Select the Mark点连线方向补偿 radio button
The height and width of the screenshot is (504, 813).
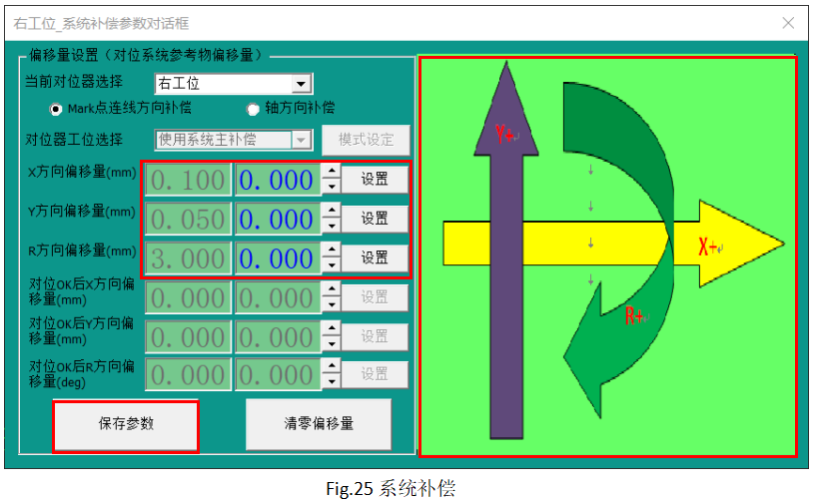[56, 108]
